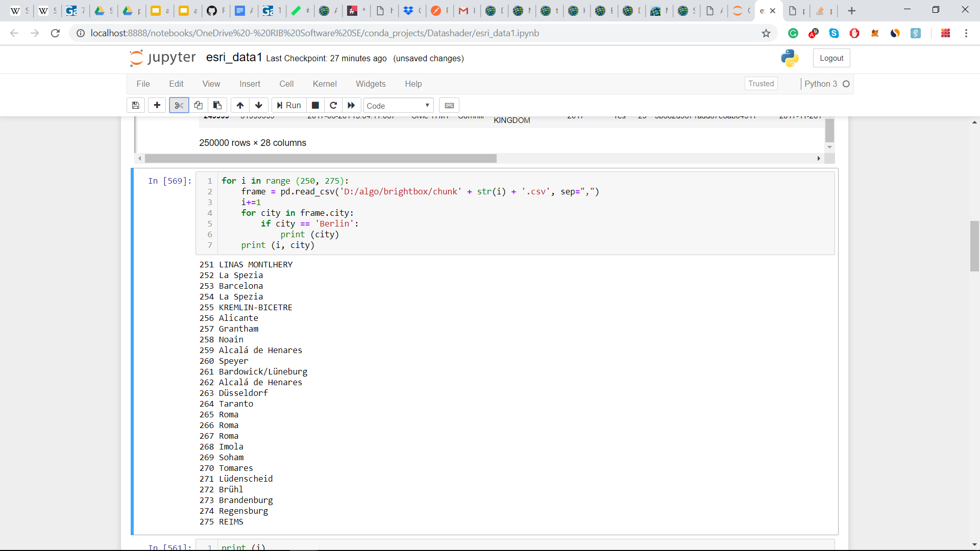Expand the Widgets menu
This screenshot has width=980, height=551.
point(371,84)
